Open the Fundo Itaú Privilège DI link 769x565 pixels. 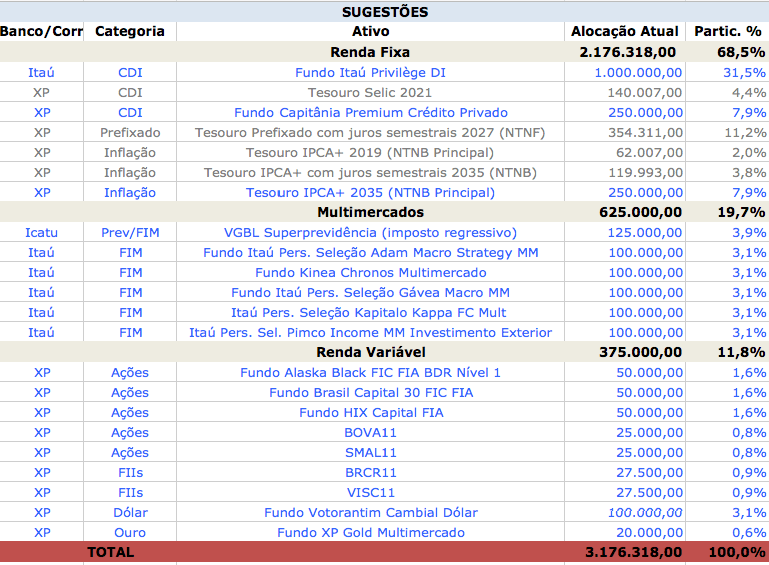(x=370, y=72)
